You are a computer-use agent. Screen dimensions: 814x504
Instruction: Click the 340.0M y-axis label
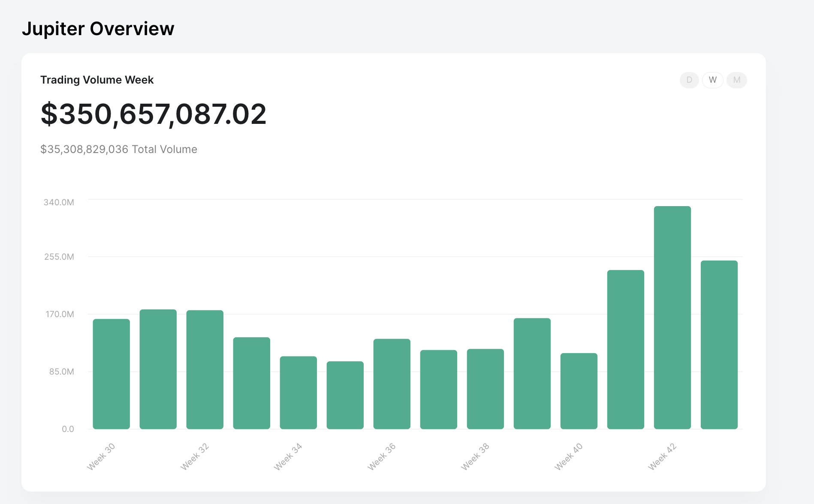pos(59,202)
